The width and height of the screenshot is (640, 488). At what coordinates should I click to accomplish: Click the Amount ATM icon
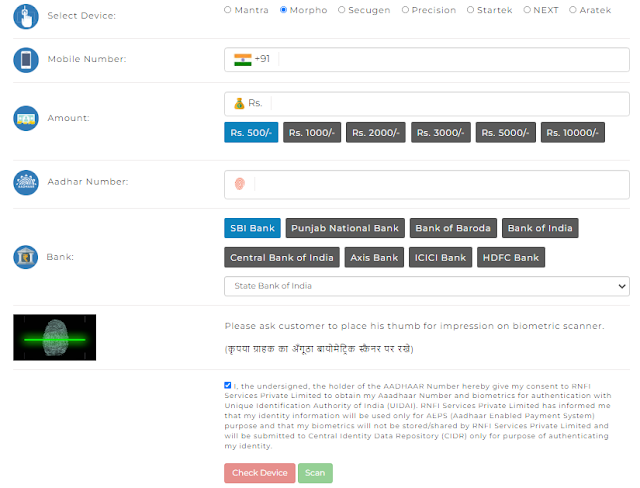tap(26, 118)
